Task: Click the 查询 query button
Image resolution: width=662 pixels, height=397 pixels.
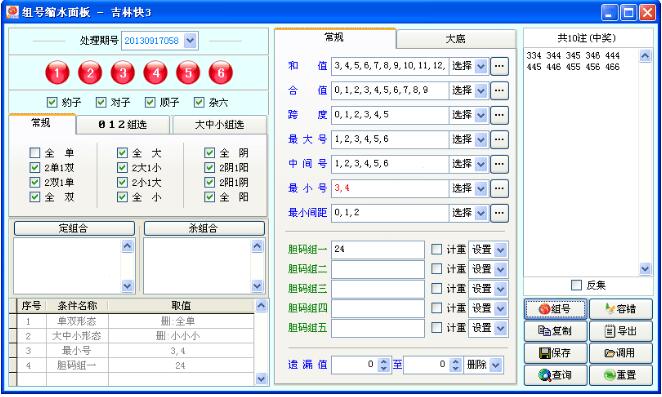Action: click(x=556, y=375)
